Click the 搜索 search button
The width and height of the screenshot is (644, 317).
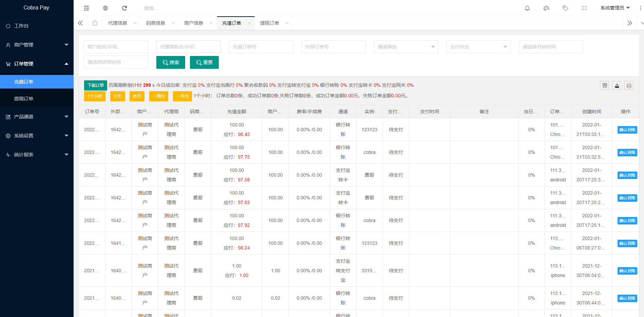[x=171, y=62]
